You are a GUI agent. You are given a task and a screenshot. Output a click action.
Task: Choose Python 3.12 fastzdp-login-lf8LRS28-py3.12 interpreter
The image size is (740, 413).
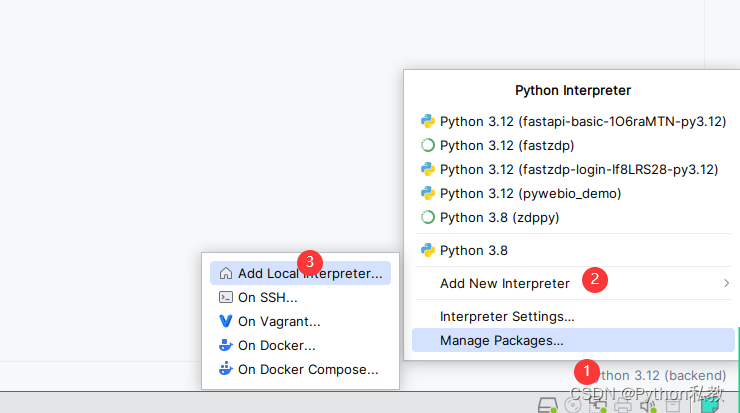coord(573,169)
